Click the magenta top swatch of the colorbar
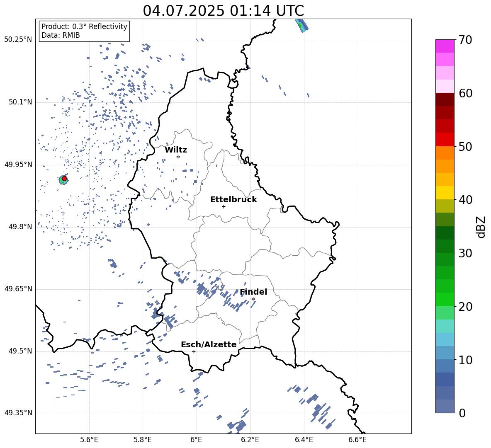Viewport: 491px width, 448px height. (445, 46)
